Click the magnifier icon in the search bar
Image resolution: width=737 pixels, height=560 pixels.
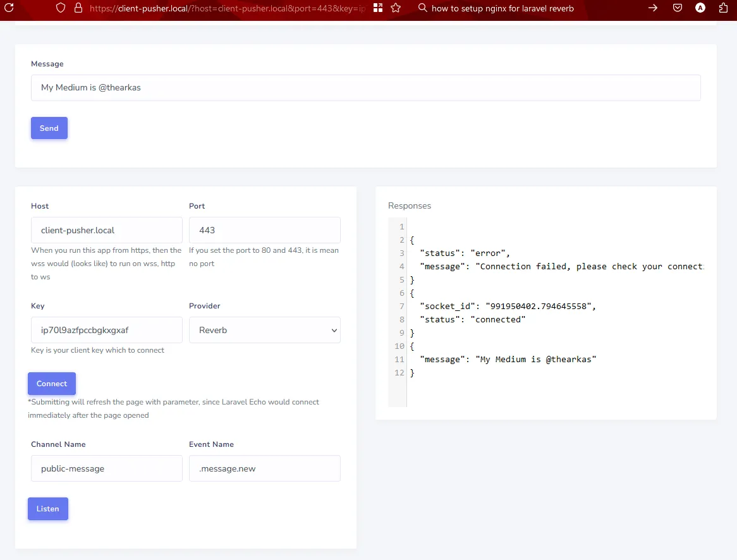(421, 8)
